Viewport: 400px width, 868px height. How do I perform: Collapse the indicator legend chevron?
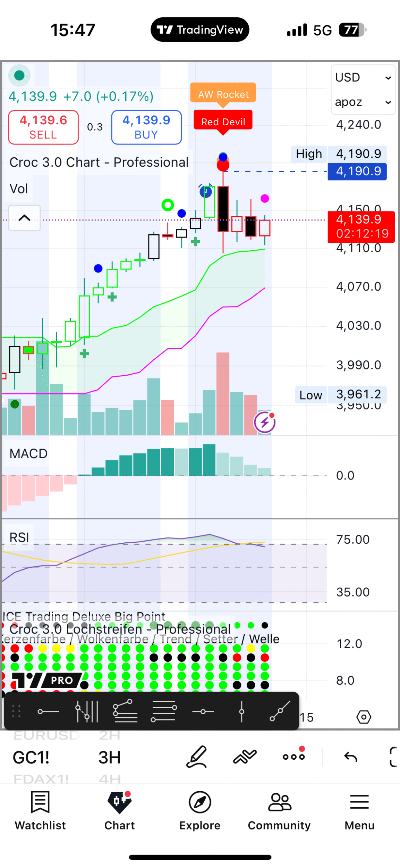(24, 218)
